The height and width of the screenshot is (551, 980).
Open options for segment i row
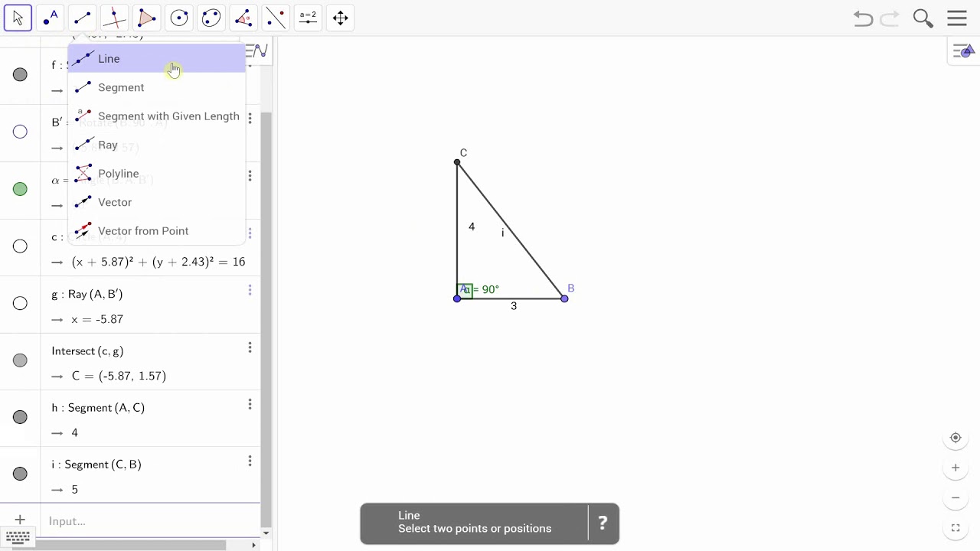point(250,461)
